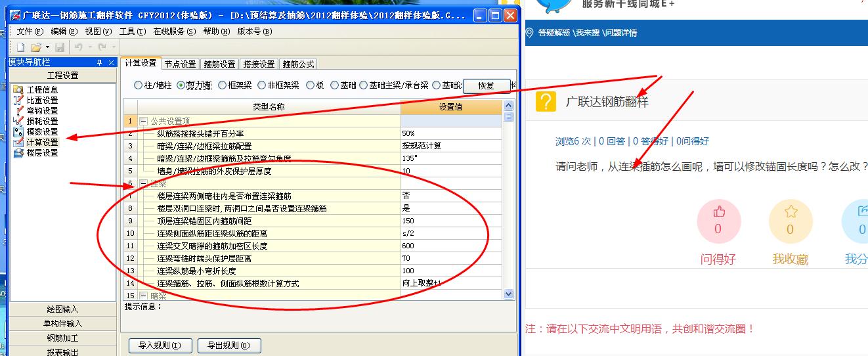Click the 设置值 column header
The width and height of the screenshot is (868, 356).
tap(451, 107)
